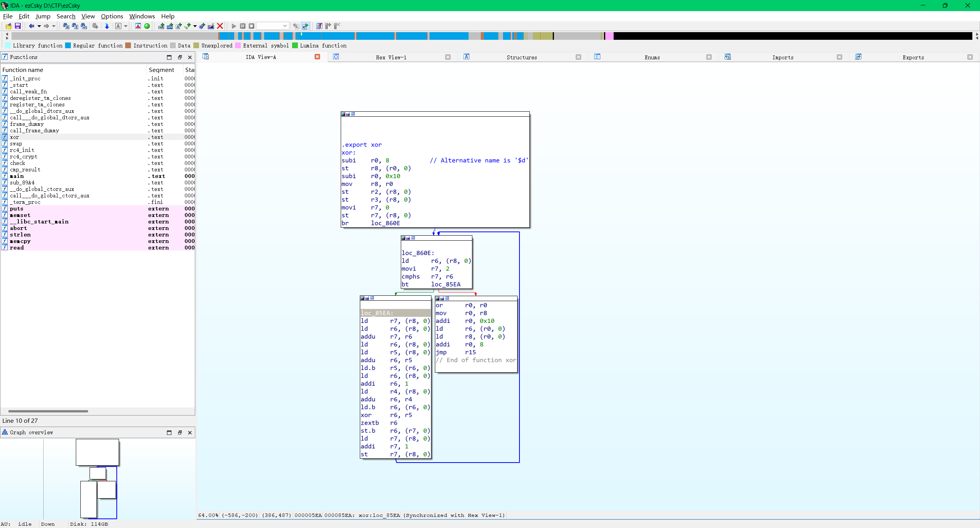
Task: Click the blue down arrow toolbar icon
Action: point(107,26)
